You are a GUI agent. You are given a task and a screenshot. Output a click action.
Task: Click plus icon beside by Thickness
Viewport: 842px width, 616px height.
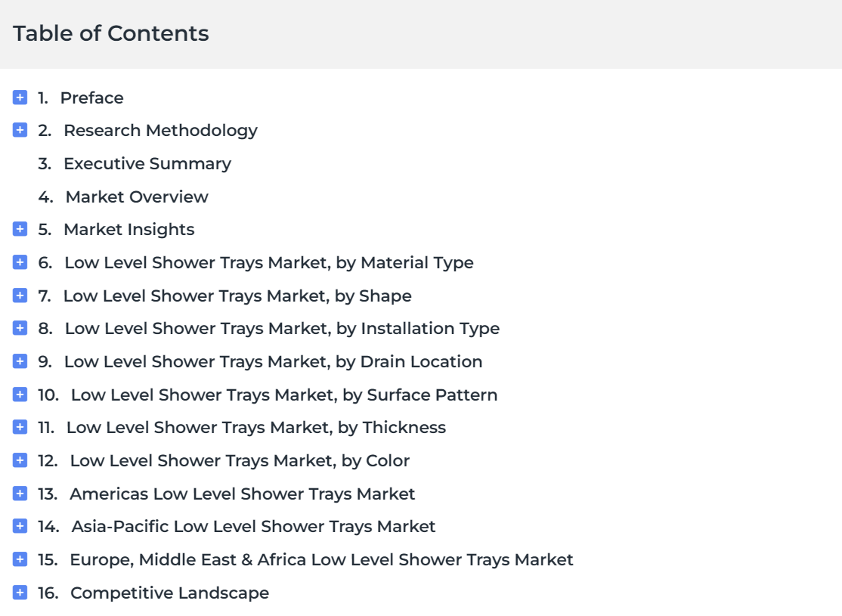pyautogui.click(x=20, y=427)
